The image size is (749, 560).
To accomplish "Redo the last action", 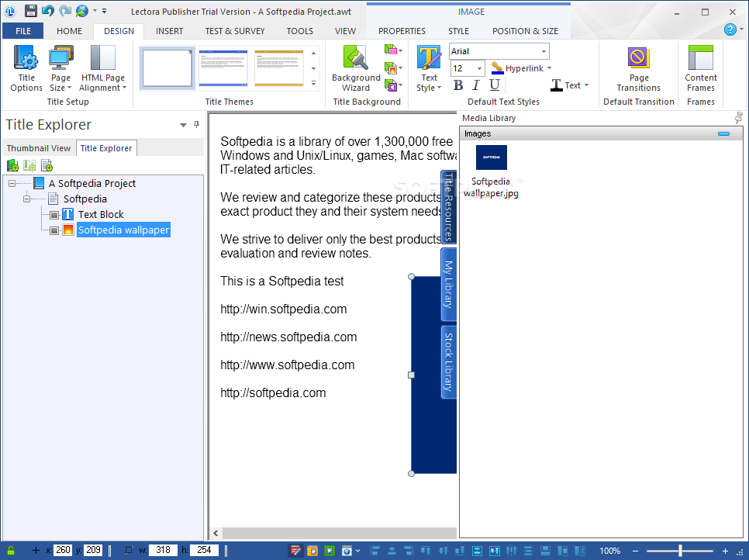I will point(65,11).
